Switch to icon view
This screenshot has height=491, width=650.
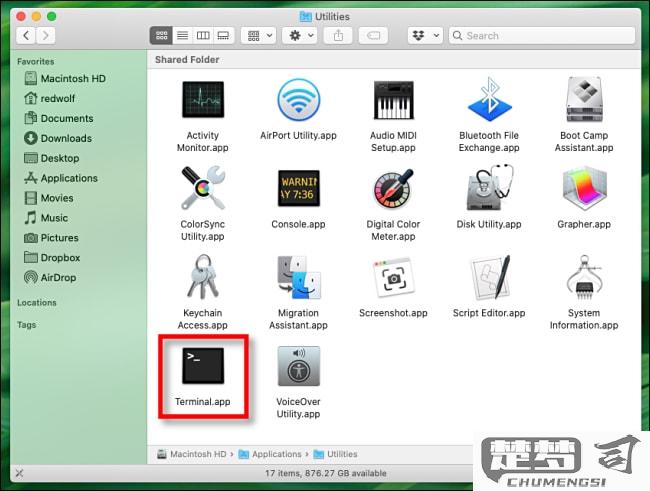point(161,36)
